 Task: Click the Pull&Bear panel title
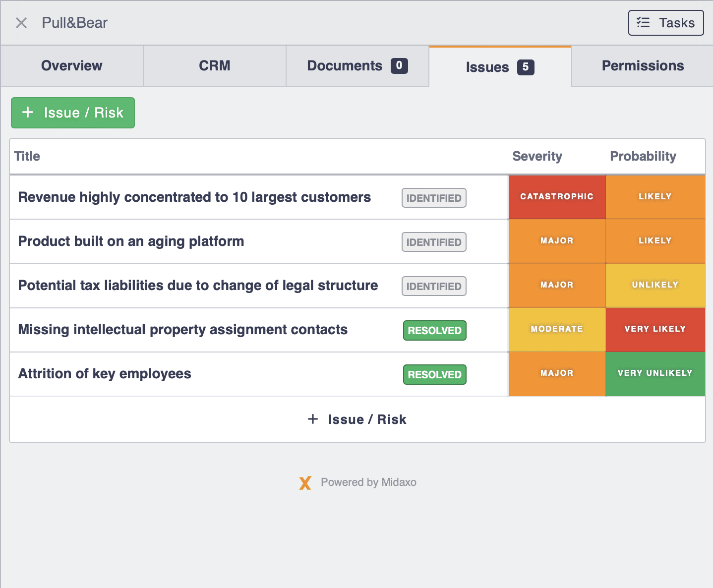tap(74, 23)
